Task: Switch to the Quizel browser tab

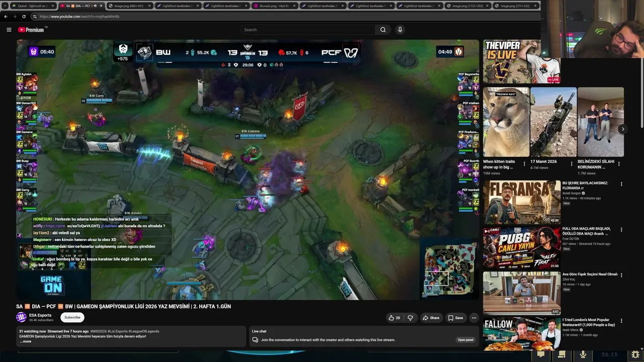Action: pos(33,6)
